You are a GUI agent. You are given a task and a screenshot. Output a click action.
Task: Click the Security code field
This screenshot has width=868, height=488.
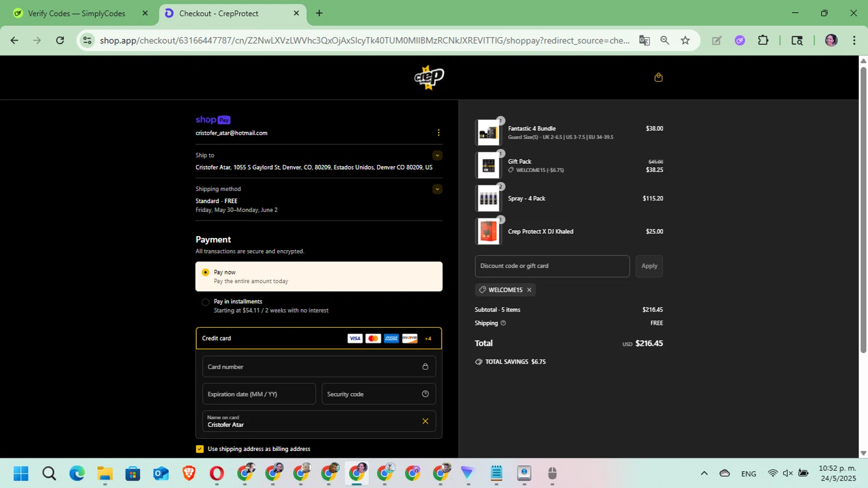point(378,394)
